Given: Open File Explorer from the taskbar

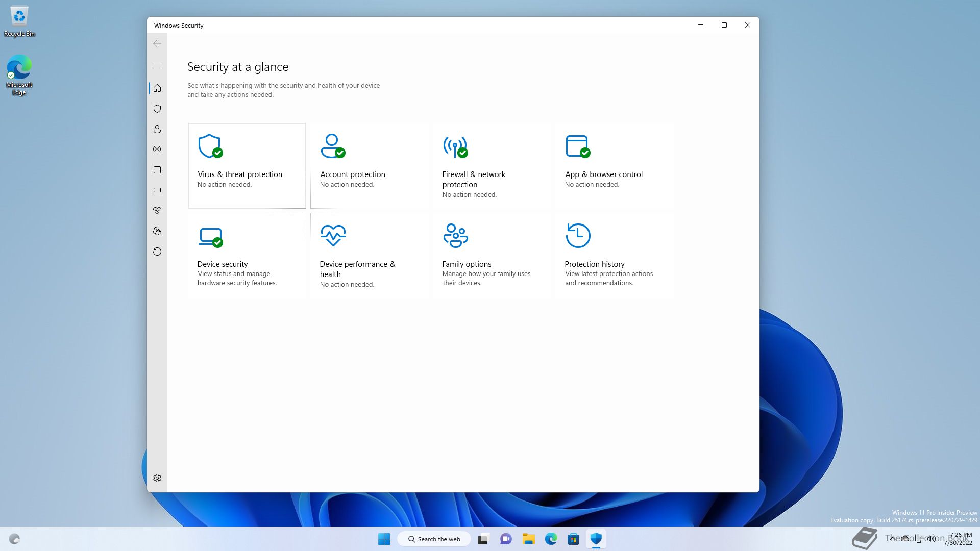Looking at the screenshot, I should (528, 539).
